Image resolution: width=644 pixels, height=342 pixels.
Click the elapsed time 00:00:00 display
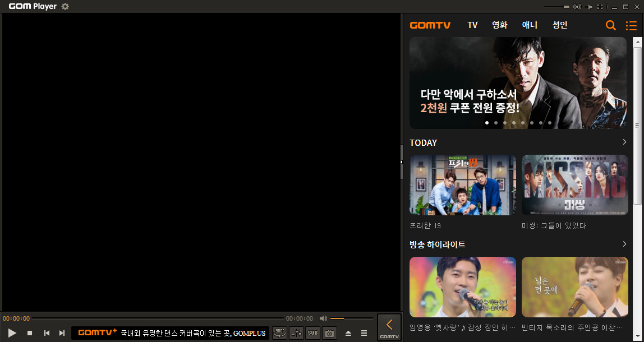pyautogui.click(x=16, y=318)
